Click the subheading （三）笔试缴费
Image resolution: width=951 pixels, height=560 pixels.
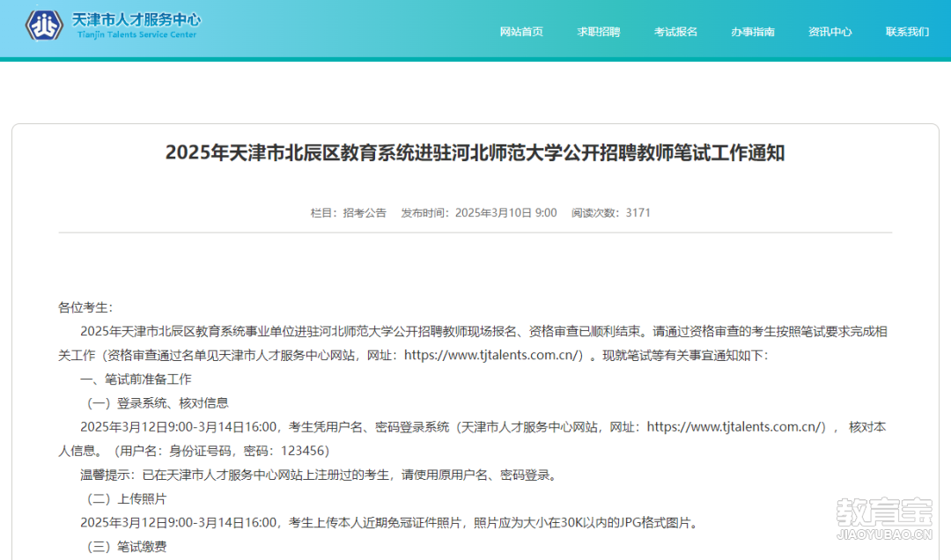point(127,547)
